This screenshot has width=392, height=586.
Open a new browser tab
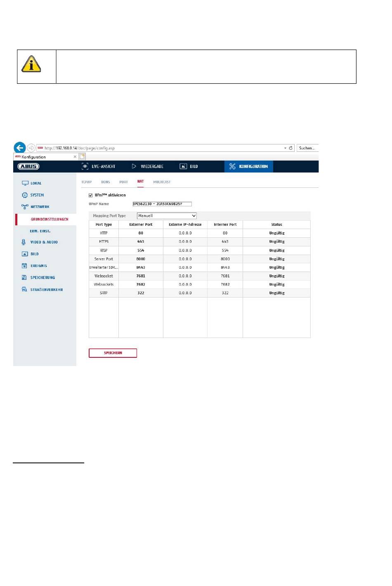pyautogui.click(x=82, y=157)
